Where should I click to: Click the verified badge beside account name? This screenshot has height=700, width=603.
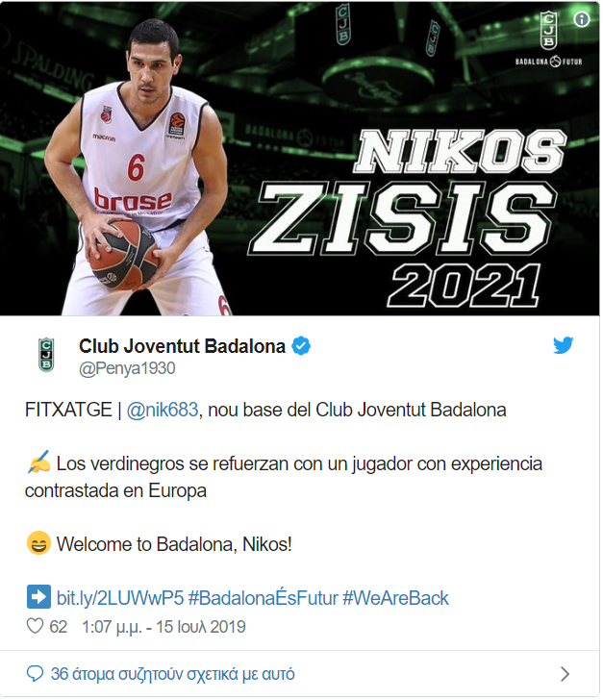tap(301, 346)
